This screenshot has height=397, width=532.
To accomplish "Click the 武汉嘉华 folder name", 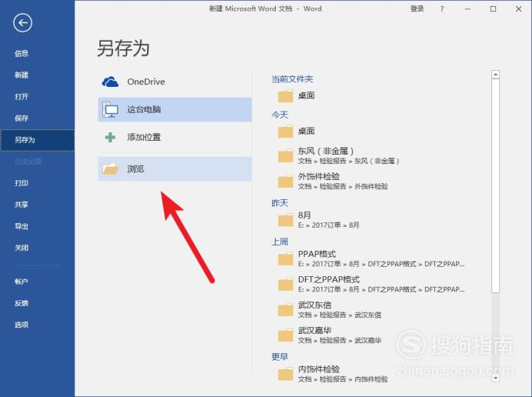I will 314,330.
